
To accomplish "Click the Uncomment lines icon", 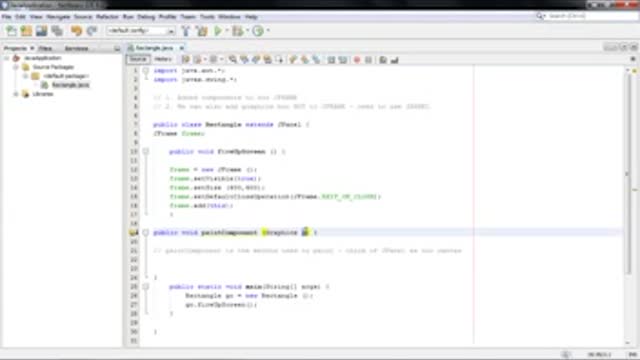I will click(x=395, y=60).
